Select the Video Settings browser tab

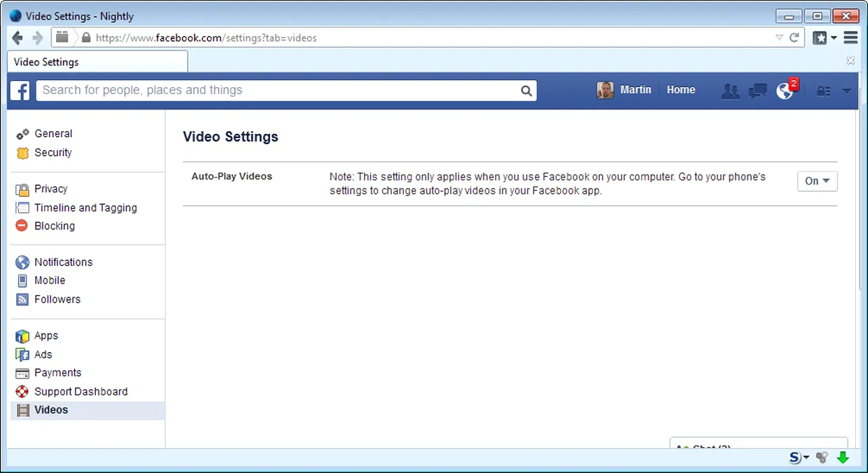97,61
